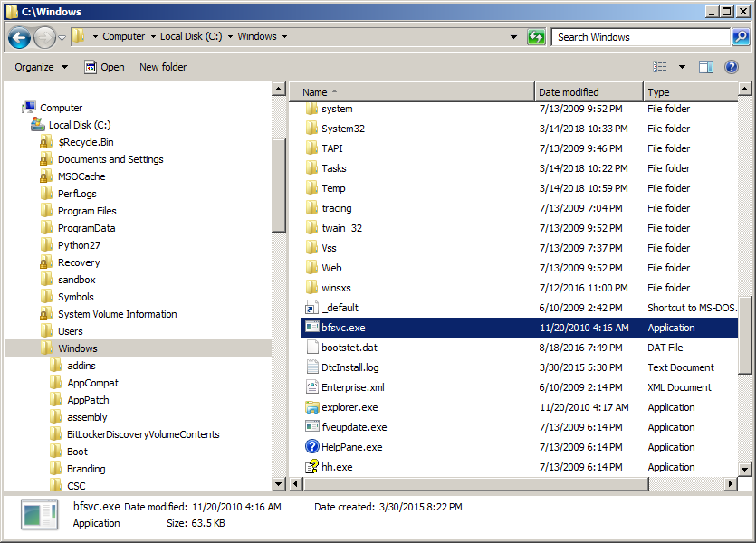The height and width of the screenshot is (543, 756).
Task: Click the Open toolbar button
Action: [x=104, y=67]
